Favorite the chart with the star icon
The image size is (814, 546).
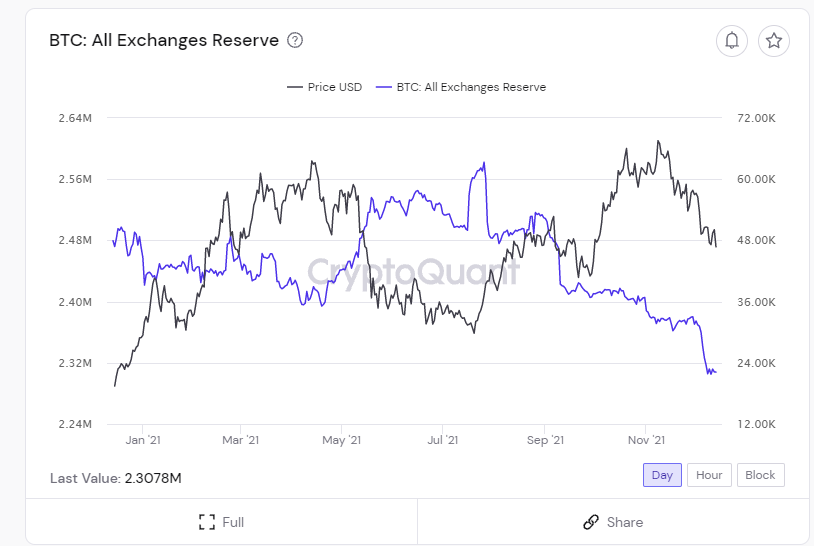(774, 40)
